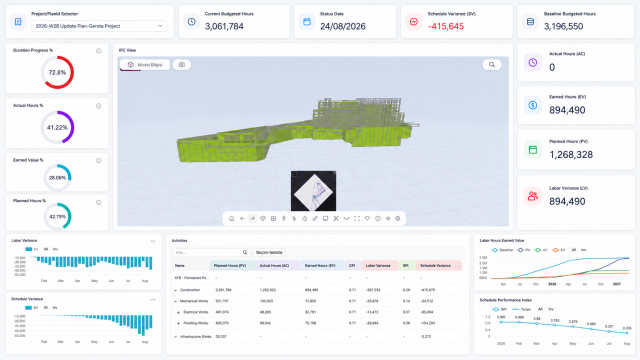Click Inv button in Labor Hours Earned Value legend
Screen dimensions: 640x360
point(583,250)
